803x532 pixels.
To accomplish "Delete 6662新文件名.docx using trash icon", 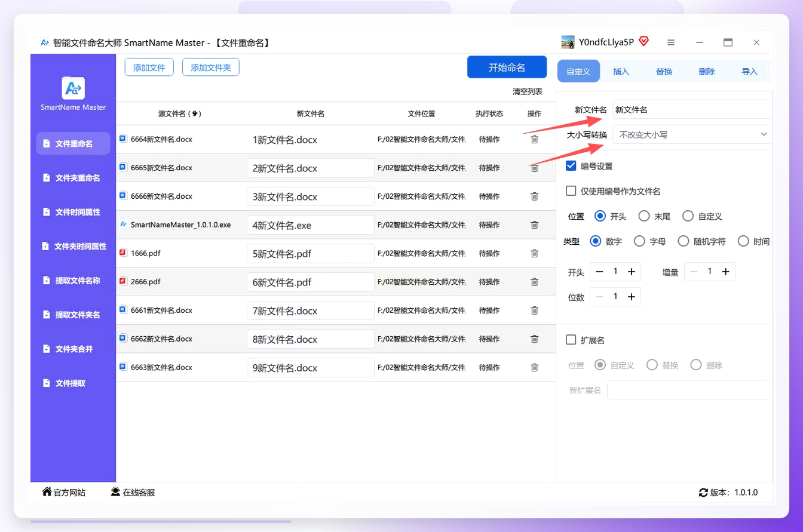I will tap(534, 339).
